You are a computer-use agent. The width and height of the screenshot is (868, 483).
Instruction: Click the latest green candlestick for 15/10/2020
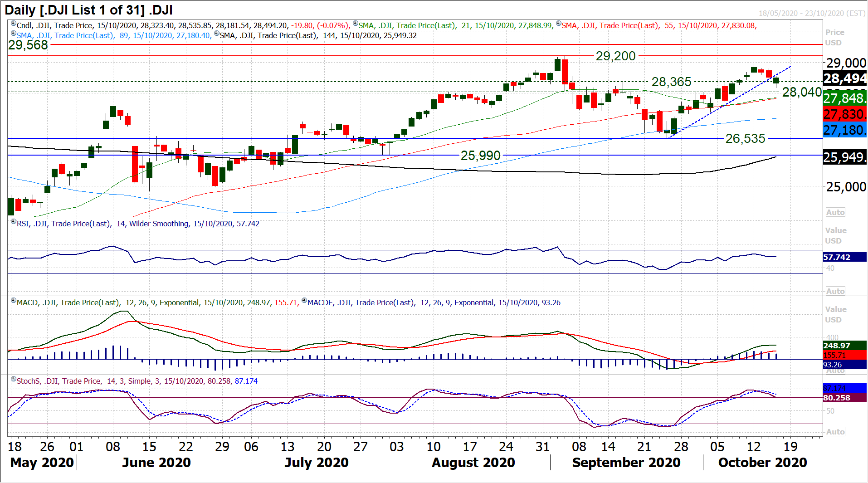click(x=776, y=81)
